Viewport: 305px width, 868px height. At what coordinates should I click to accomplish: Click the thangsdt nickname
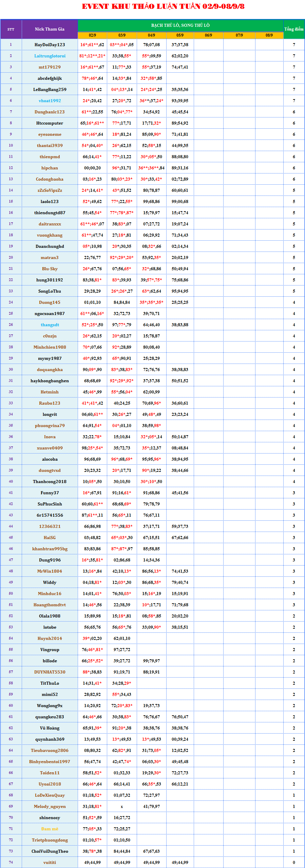[50, 325]
